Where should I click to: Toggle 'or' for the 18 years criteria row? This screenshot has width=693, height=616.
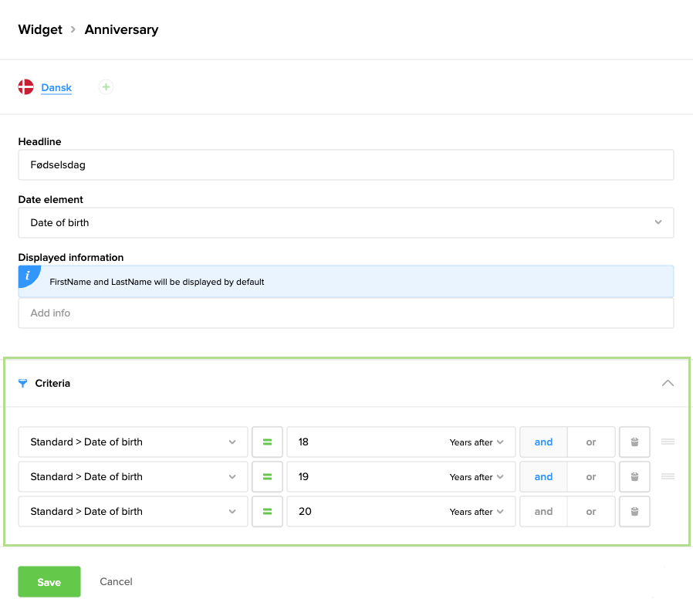(x=591, y=442)
